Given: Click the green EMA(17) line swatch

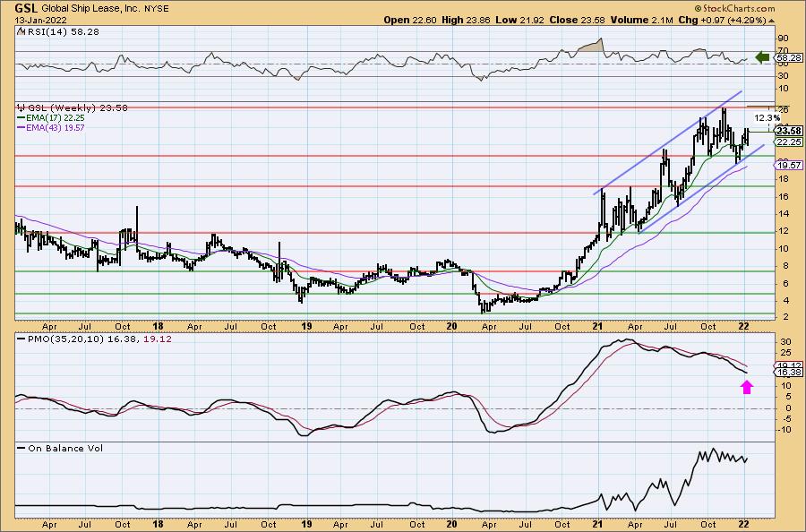Looking at the screenshot, I should pos(21,117).
